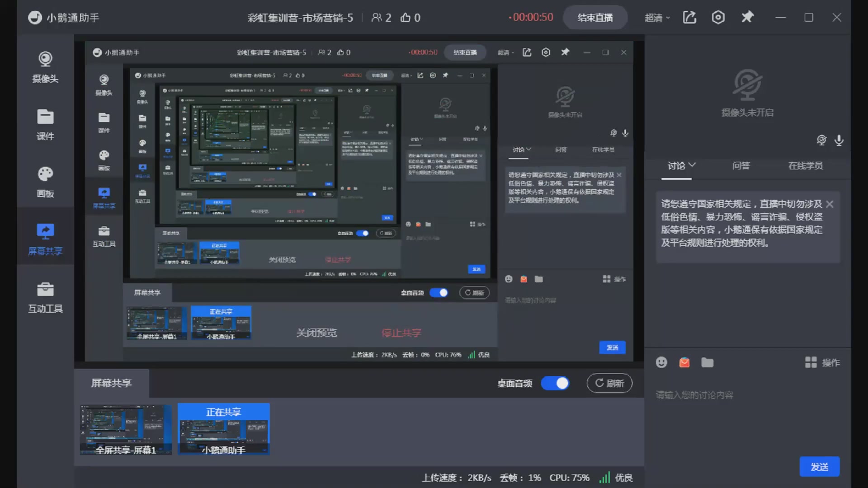Toggle the camera-off icon above discussion tabs
Viewport: 868px width, 488px height.
(821, 140)
